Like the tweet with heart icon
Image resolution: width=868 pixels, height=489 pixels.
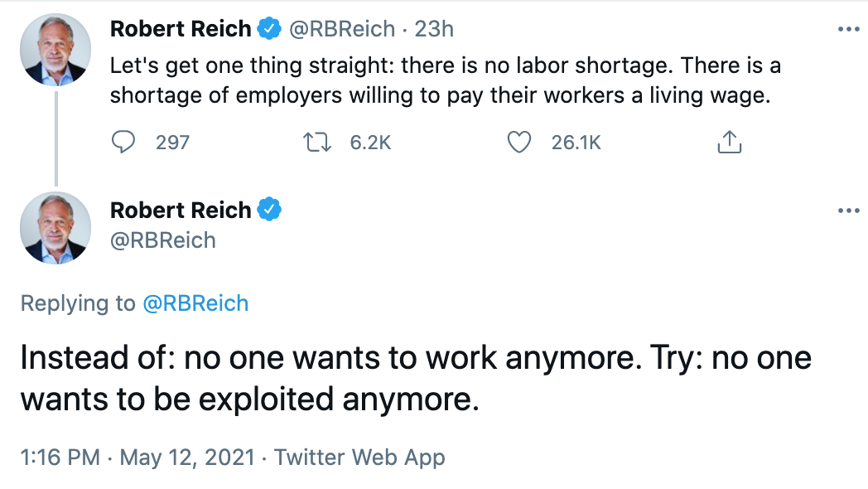[x=518, y=143]
